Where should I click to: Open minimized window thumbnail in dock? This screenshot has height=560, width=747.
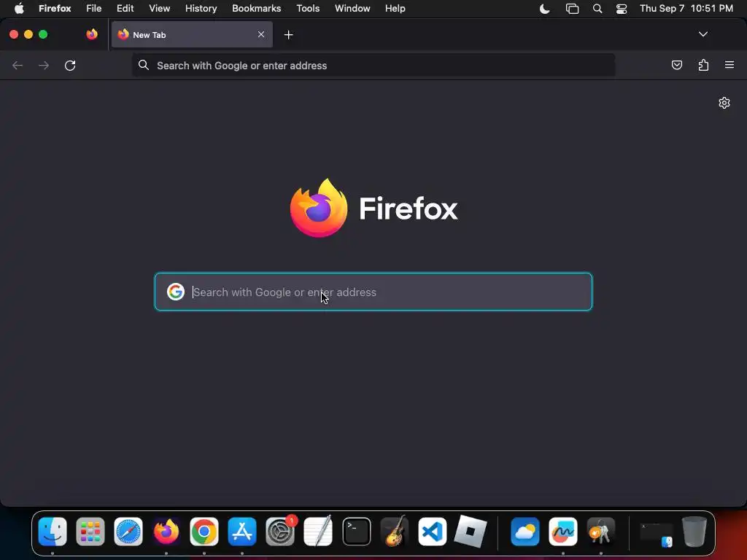pyautogui.click(x=656, y=534)
